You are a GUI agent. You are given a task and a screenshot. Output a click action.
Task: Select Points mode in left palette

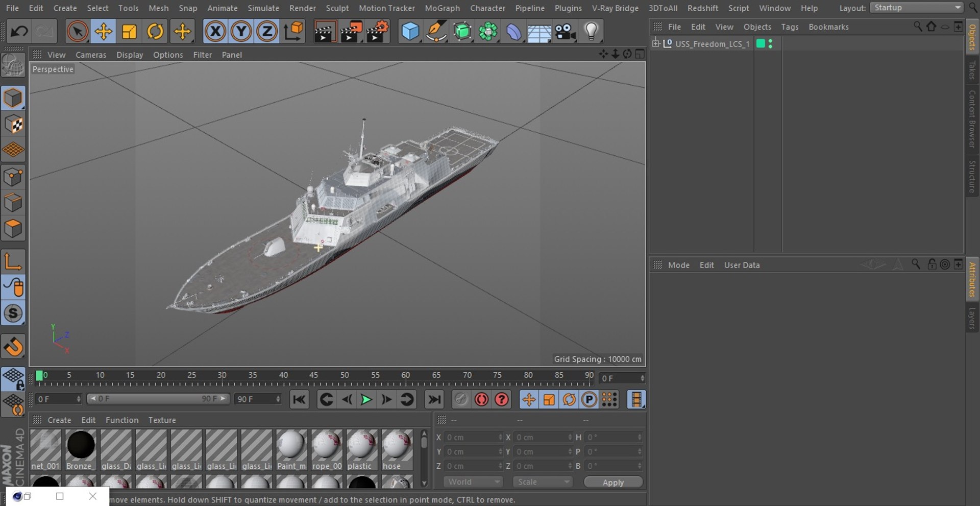pos(13,177)
